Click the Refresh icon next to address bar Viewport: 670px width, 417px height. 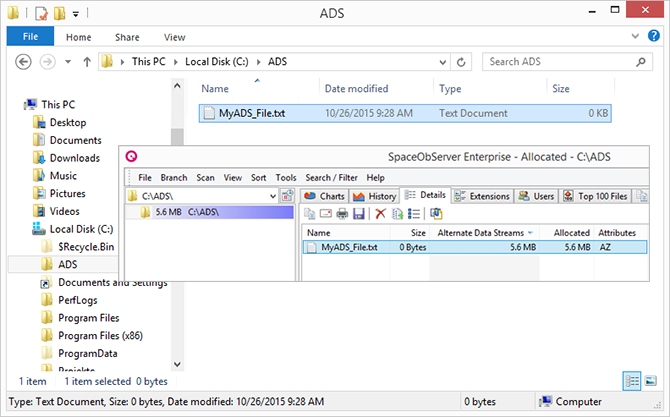coord(461,62)
